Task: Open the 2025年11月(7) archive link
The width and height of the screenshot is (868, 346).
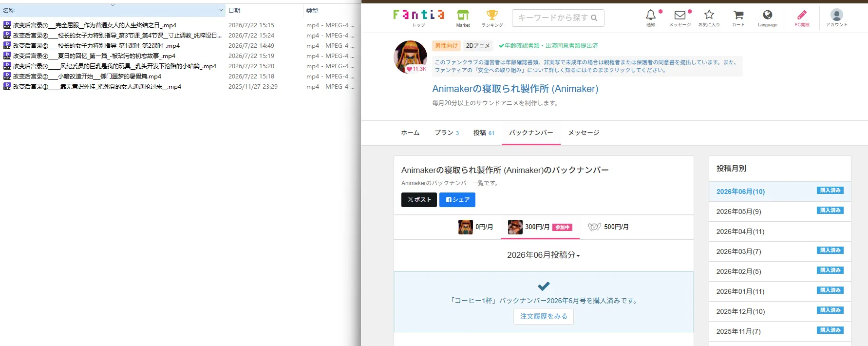Action: (738, 331)
